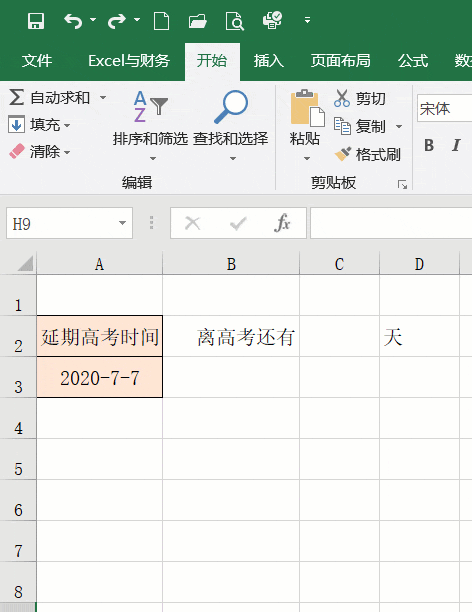Screen dimensions: 472x612
Task: Click the Undo arrow icon
Action: [73, 21]
